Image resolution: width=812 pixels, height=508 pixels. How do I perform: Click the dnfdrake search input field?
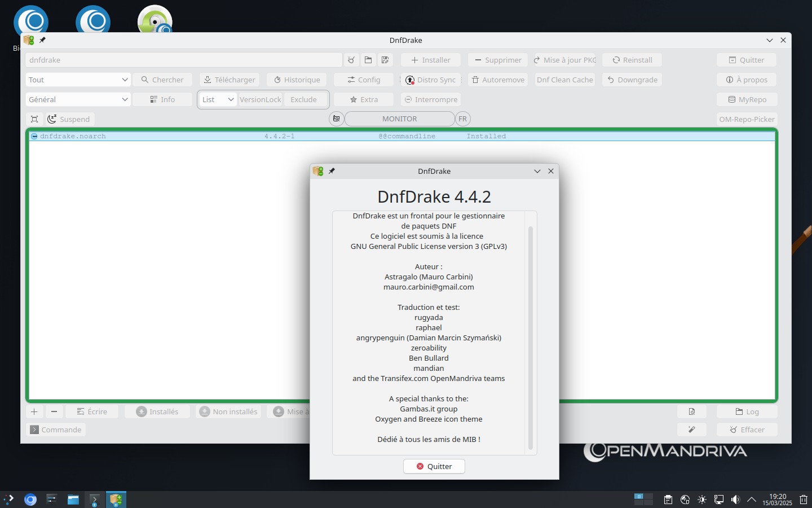[183, 60]
